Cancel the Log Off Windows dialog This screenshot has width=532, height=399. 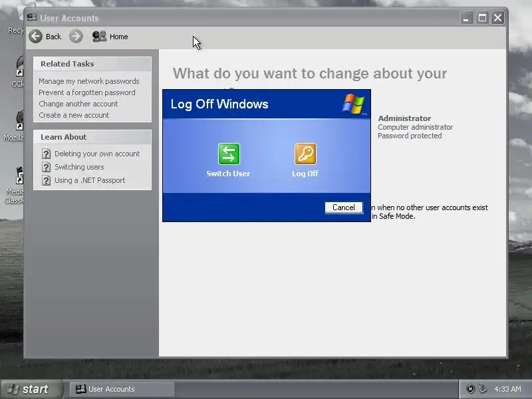pyautogui.click(x=343, y=207)
